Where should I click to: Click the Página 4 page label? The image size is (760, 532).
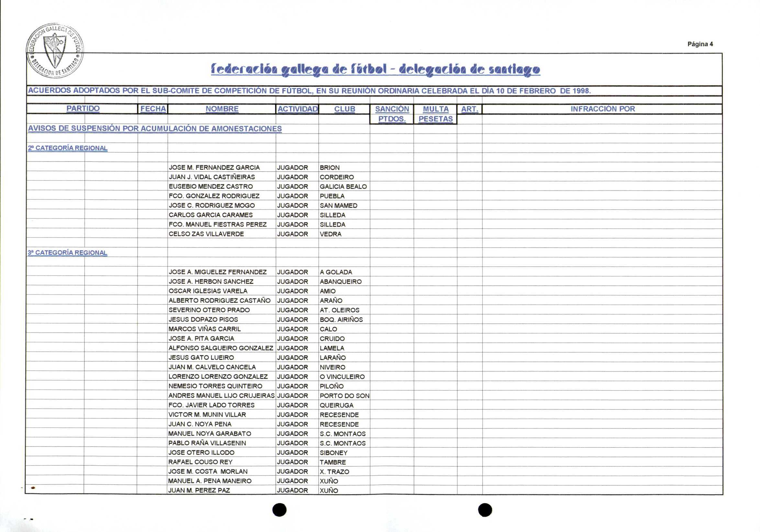point(700,44)
